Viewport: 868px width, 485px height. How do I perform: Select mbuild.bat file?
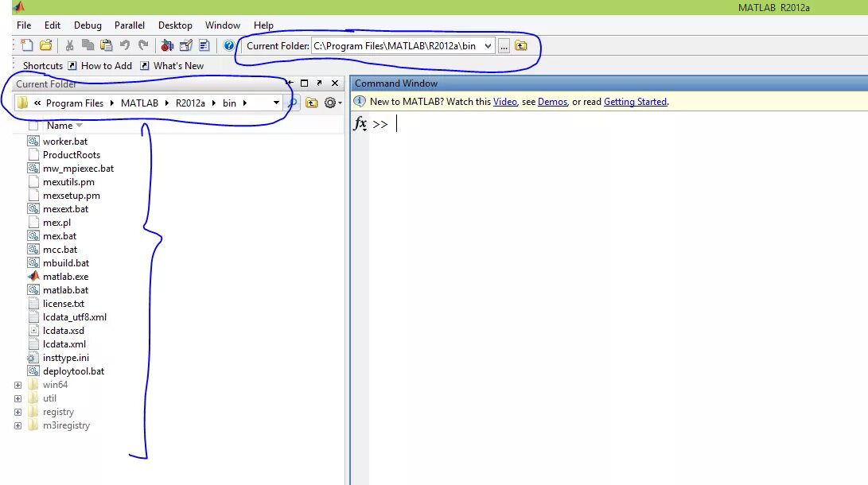click(66, 263)
